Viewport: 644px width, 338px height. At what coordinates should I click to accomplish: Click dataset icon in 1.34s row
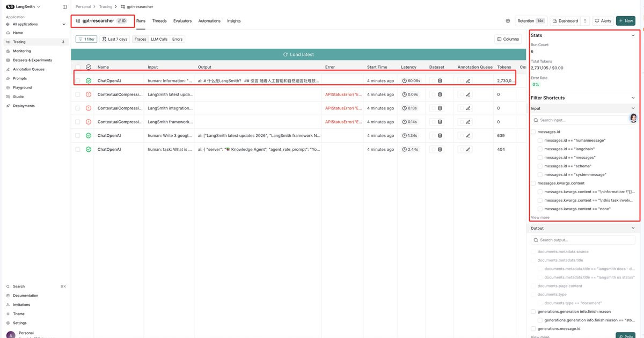[x=440, y=136]
